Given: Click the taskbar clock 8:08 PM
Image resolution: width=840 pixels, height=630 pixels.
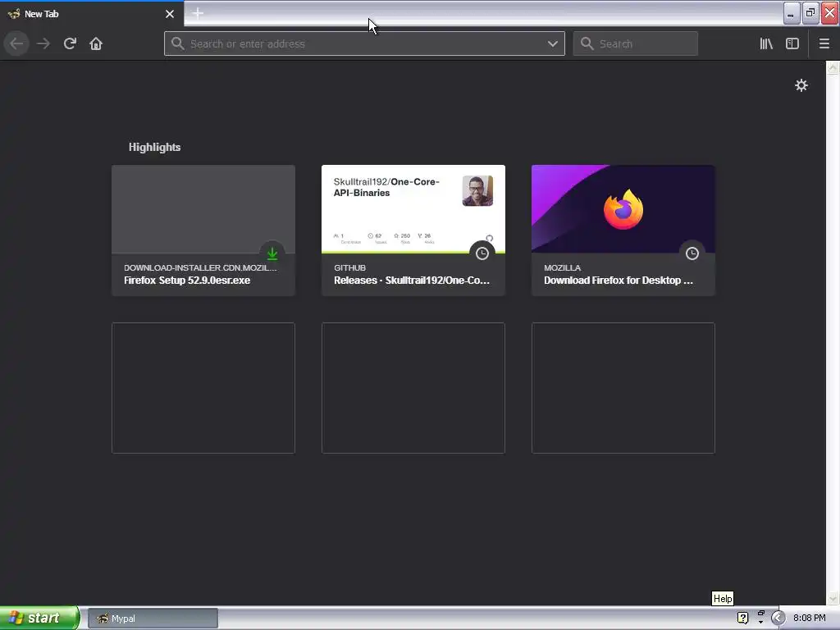Looking at the screenshot, I should (809, 618).
